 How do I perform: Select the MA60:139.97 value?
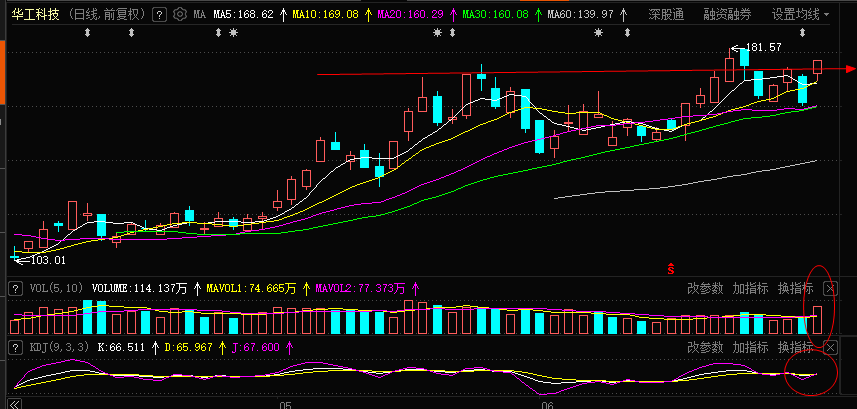(x=580, y=15)
